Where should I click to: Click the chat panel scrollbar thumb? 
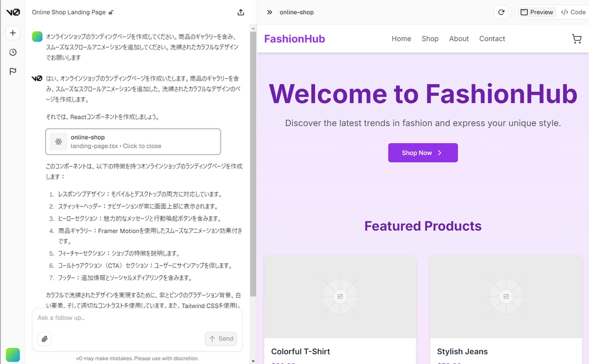pyautogui.click(x=253, y=164)
